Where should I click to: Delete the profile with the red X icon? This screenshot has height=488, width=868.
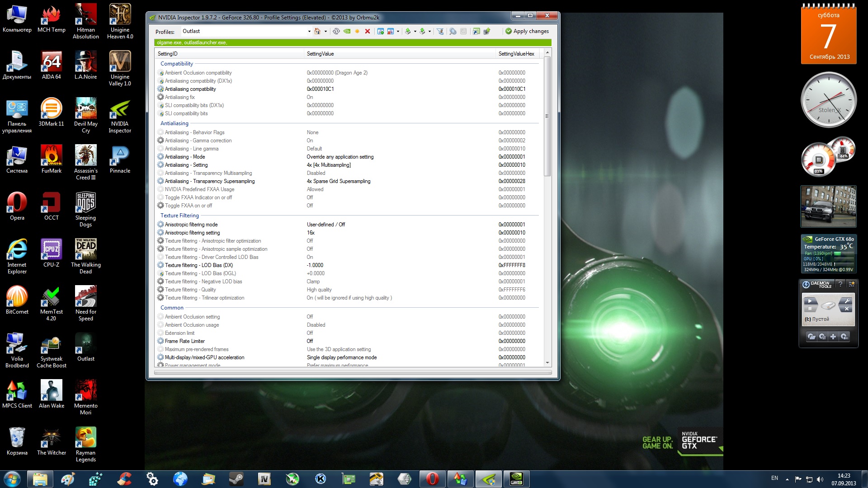368,31
